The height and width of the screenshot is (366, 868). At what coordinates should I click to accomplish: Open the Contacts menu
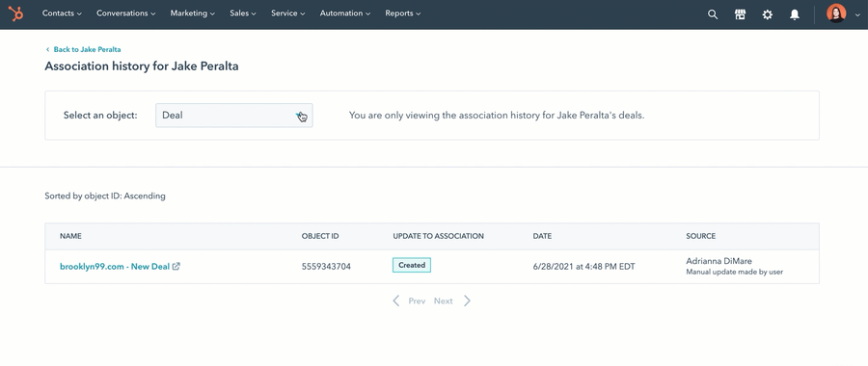[x=62, y=13]
